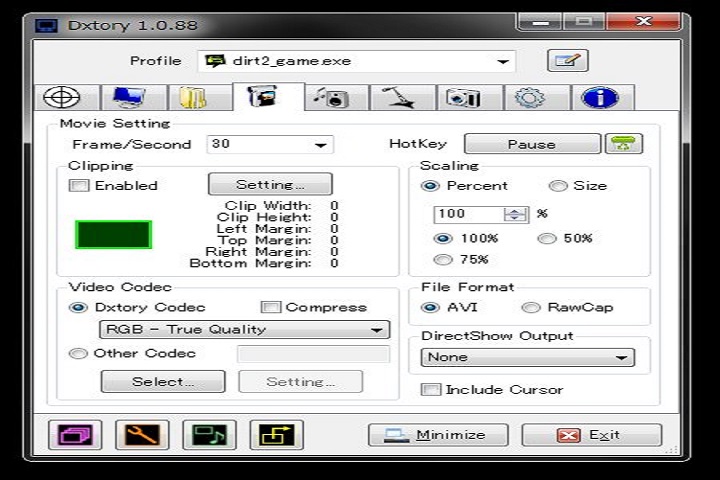
Task: Click the Select... codec button
Action: click(x=163, y=381)
